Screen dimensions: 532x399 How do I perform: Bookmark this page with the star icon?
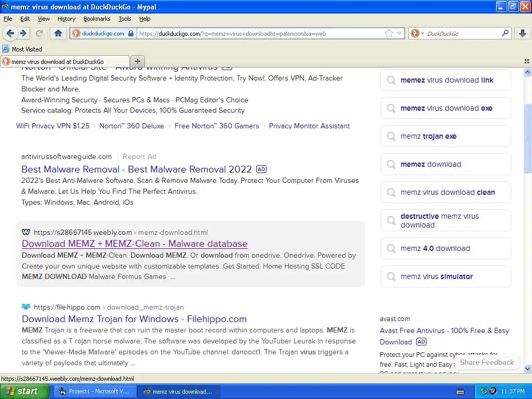click(389, 33)
